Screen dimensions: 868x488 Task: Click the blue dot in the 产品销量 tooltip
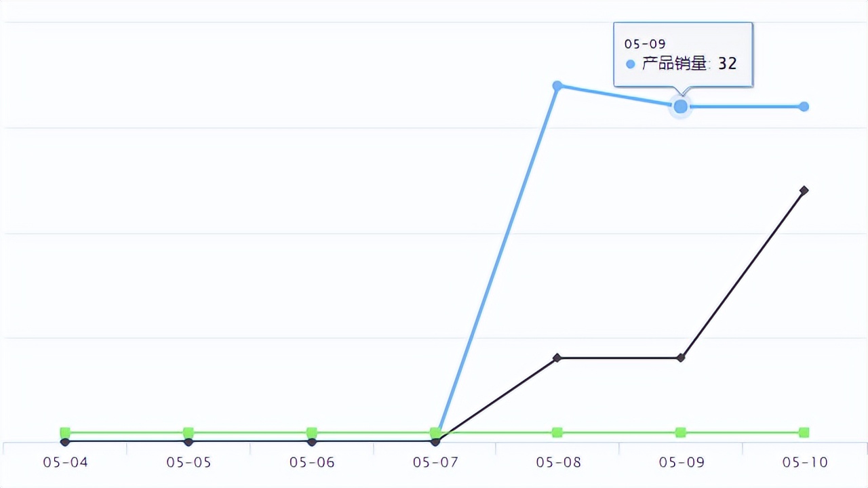tap(631, 64)
